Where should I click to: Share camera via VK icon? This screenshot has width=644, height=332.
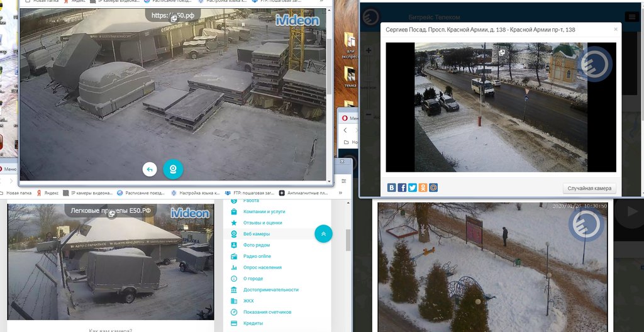(x=391, y=188)
